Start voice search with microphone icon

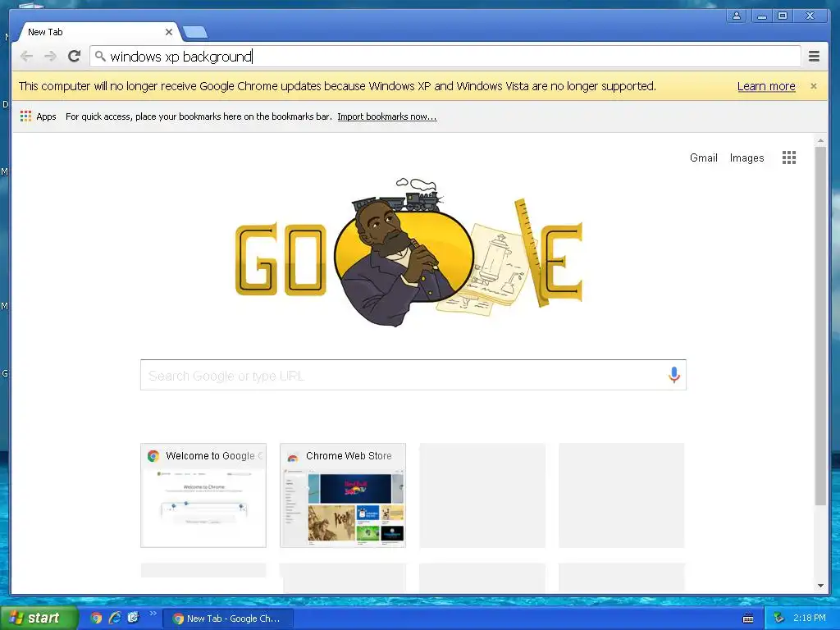coord(674,374)
